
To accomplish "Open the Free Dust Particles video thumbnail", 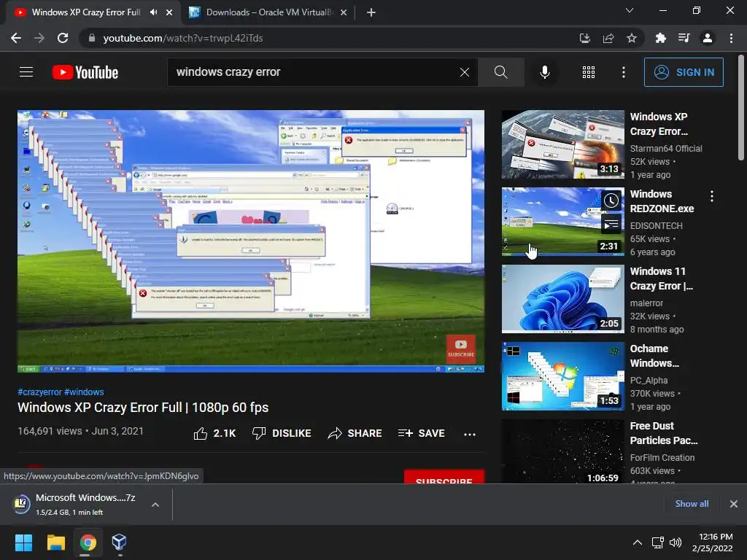I will [x=563, y=451].
